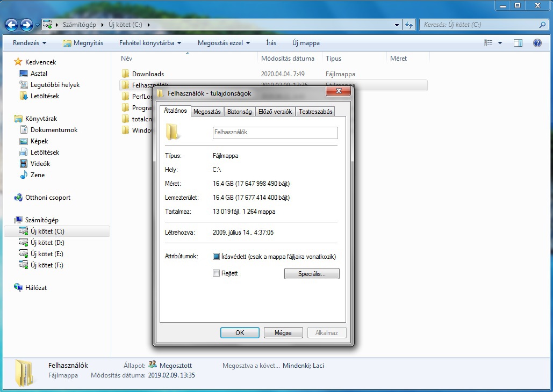Select Új kötet (E:) drive
The image size is (553, 392).
point(47,254)
